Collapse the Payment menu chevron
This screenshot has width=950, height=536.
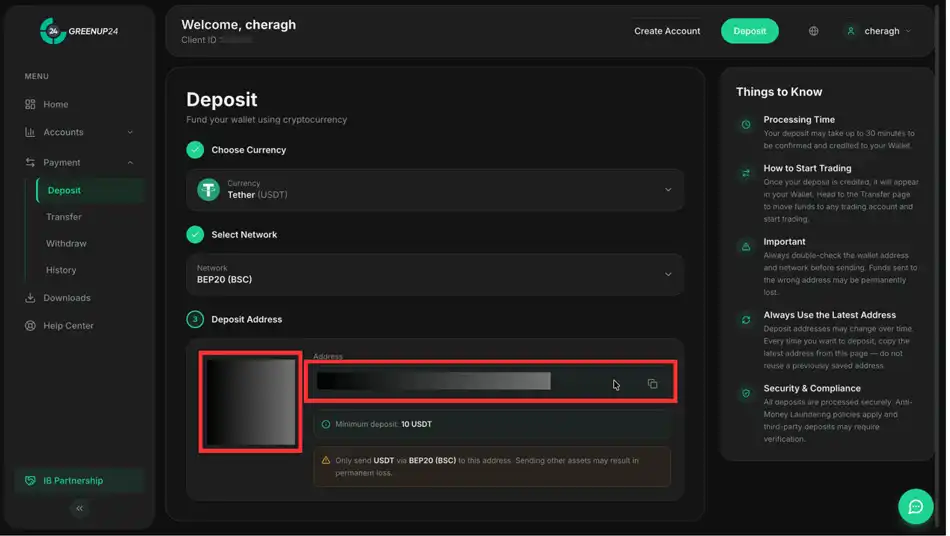click(130, 162)
